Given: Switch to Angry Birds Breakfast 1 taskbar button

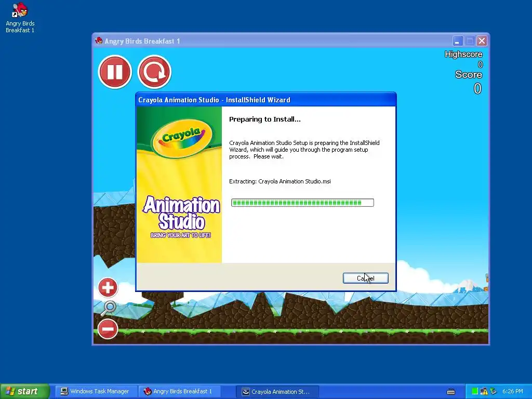Looking at the screenshot, I should (179, 392).
